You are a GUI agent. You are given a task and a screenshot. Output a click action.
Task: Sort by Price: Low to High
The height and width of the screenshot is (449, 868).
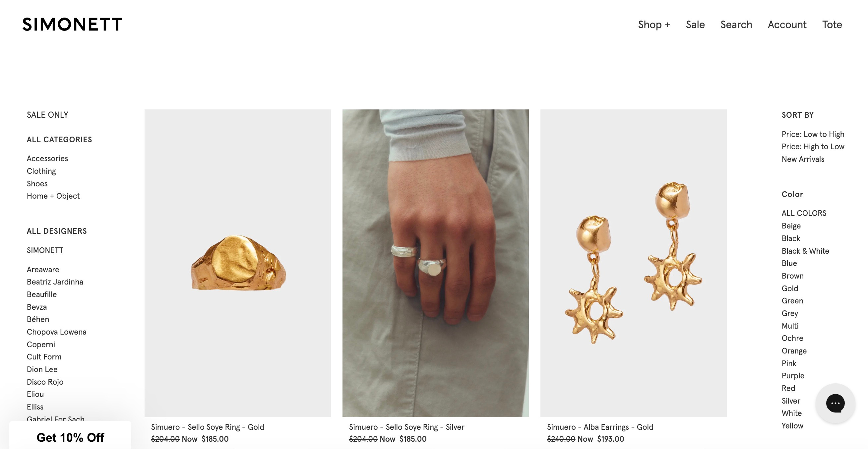(x=813, y=134)
